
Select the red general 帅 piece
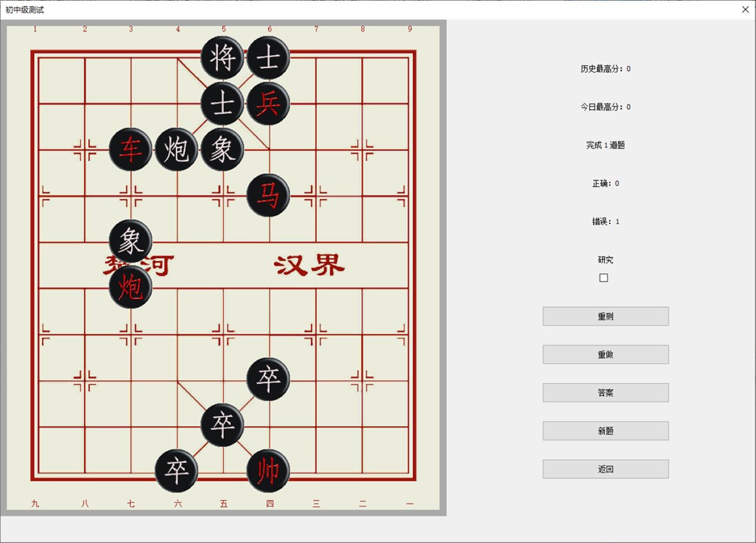(x=269, y=472)
